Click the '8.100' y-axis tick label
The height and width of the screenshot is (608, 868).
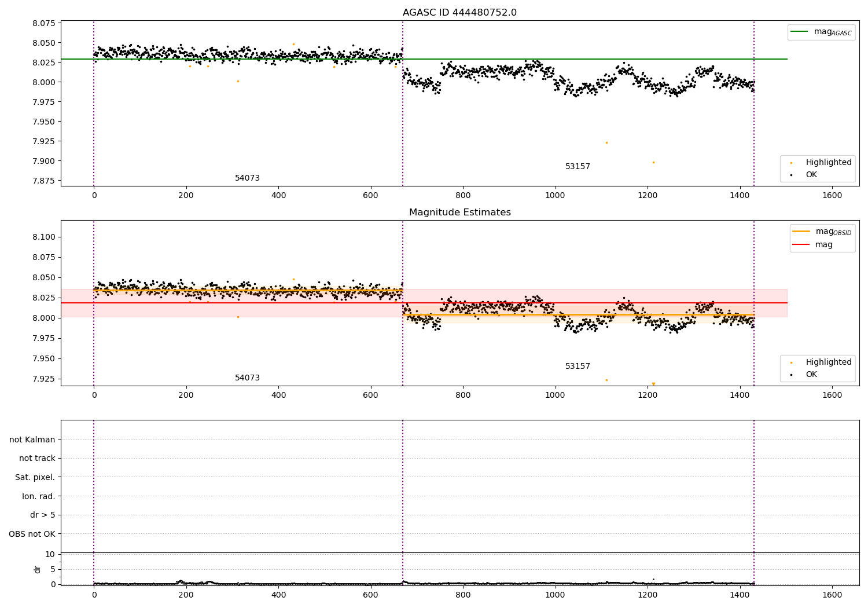[44, 237]
